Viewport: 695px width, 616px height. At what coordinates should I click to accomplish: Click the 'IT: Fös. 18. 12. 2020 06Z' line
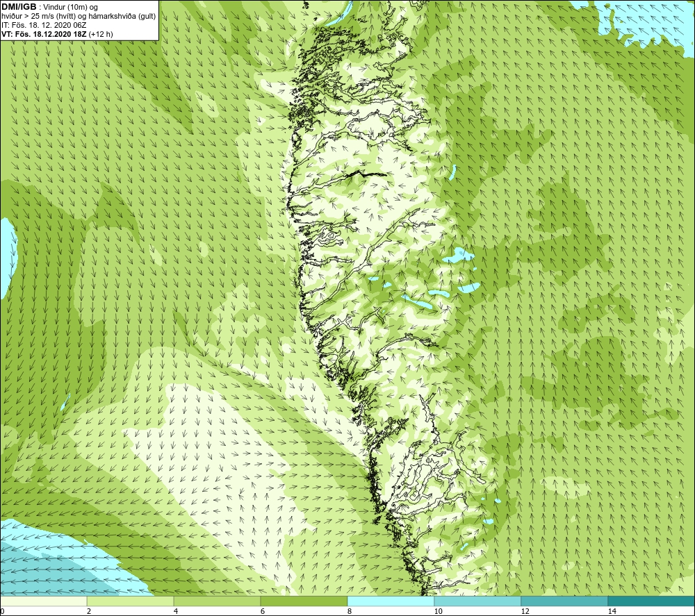(x=44, y=25)
